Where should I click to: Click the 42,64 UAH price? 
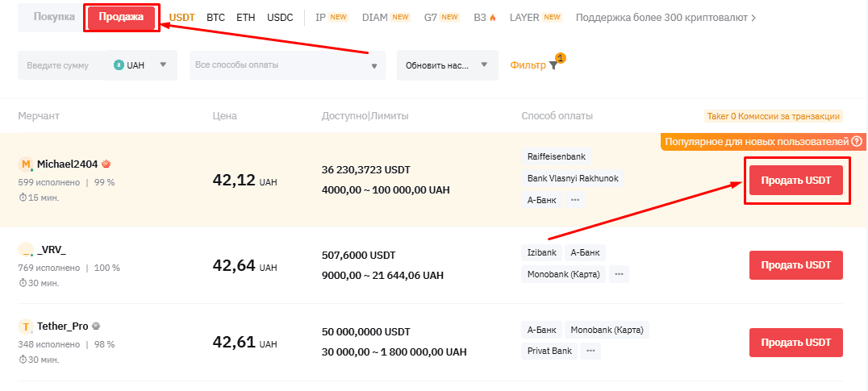(244, 265)
